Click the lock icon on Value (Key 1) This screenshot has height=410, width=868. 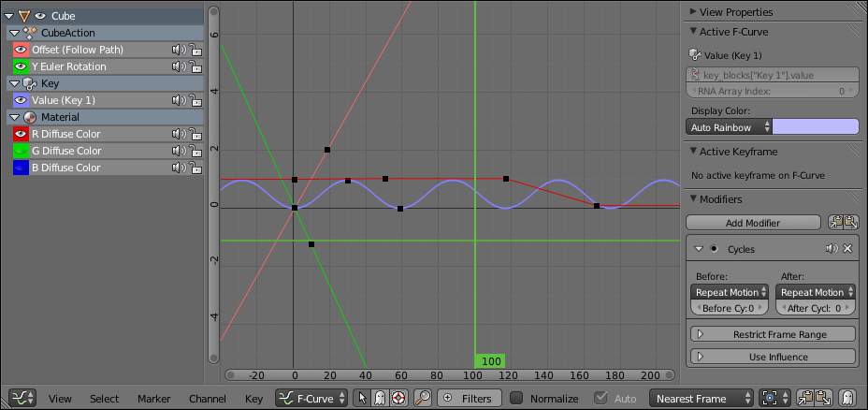point(195,101)
